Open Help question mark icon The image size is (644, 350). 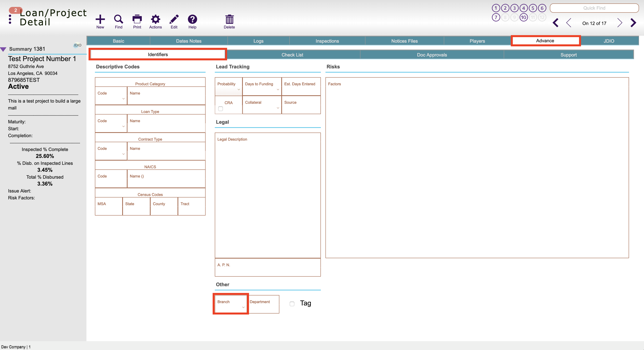pos(192,20)
